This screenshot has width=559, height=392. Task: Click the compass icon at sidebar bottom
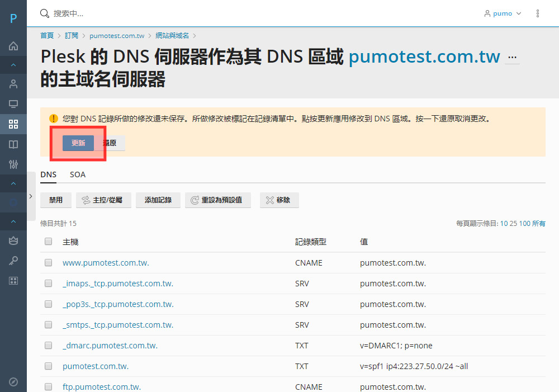click(x=13, y=382)
